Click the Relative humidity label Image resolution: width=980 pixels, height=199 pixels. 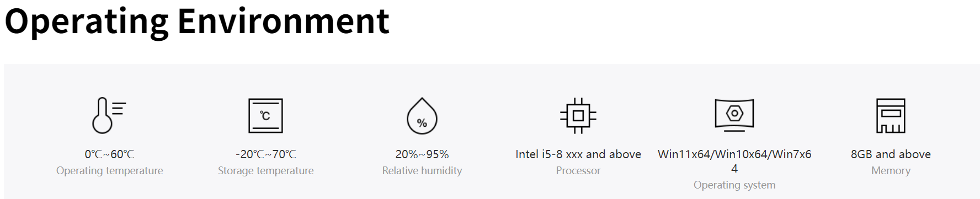coord(422,171)
